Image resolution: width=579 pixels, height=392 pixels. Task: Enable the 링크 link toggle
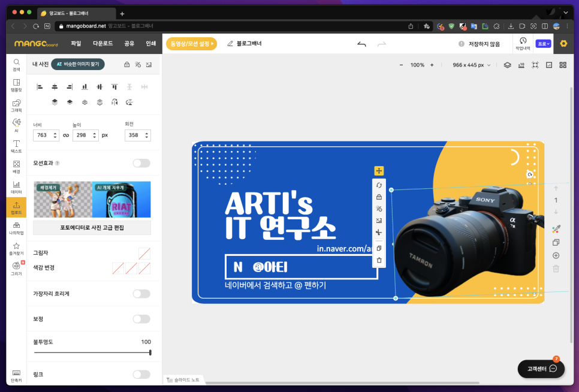[x=141, y=374]
